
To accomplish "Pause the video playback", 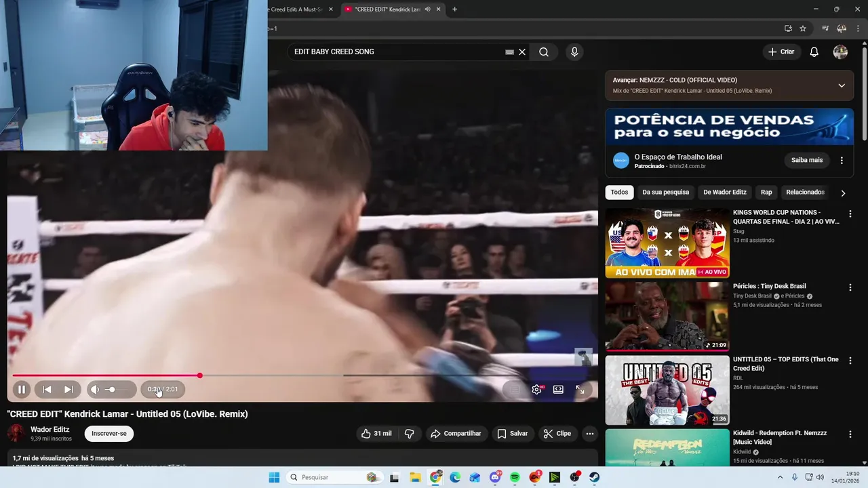I will coord(22,390).
